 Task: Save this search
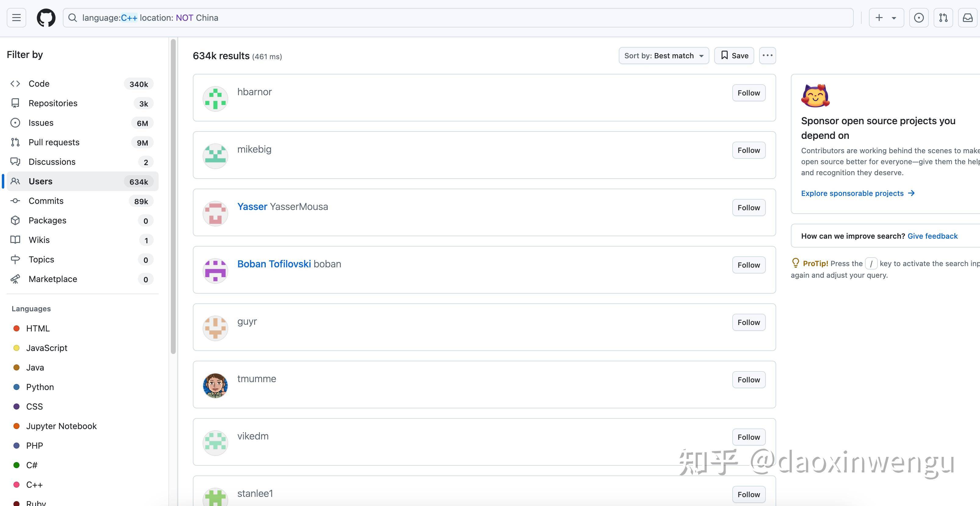tap(734, 56)
